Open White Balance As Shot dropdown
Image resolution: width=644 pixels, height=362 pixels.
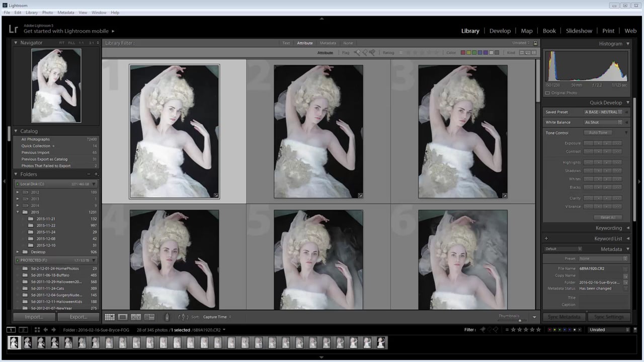click(x=603, y=122)
